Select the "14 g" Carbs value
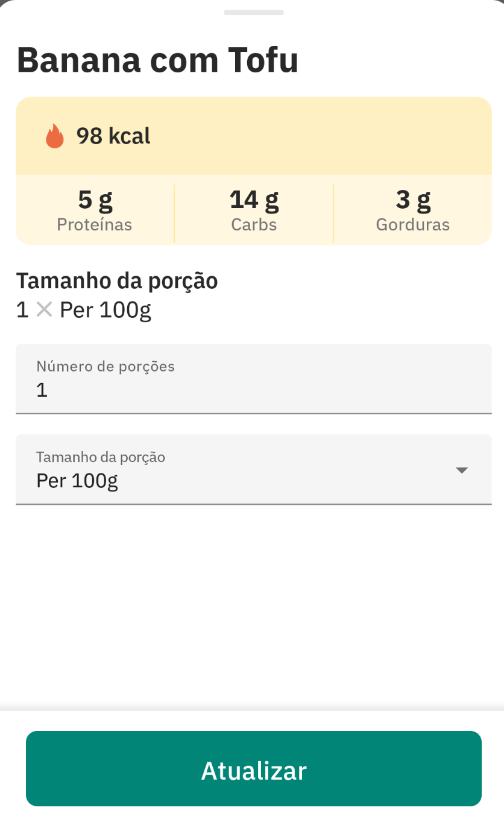504x819 pixels. (254, 200)
